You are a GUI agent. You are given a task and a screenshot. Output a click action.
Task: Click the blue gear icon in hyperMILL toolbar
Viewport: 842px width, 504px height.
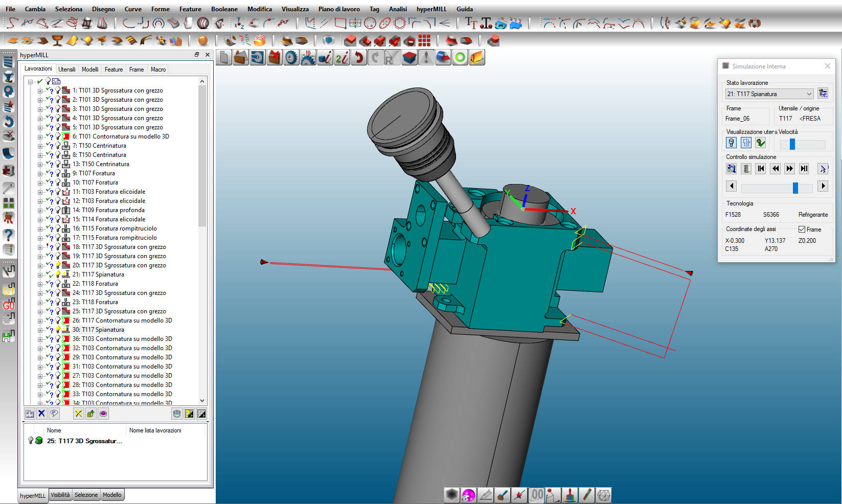tap(291, 58)
